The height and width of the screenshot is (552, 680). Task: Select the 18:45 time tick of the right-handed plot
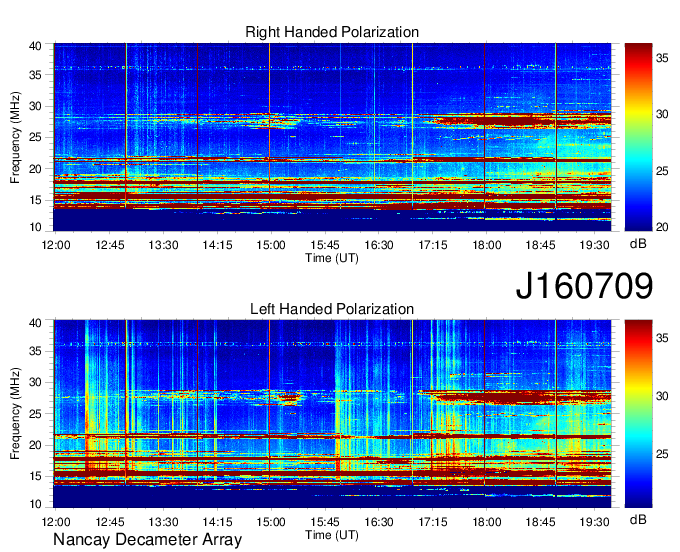point(540,245)
